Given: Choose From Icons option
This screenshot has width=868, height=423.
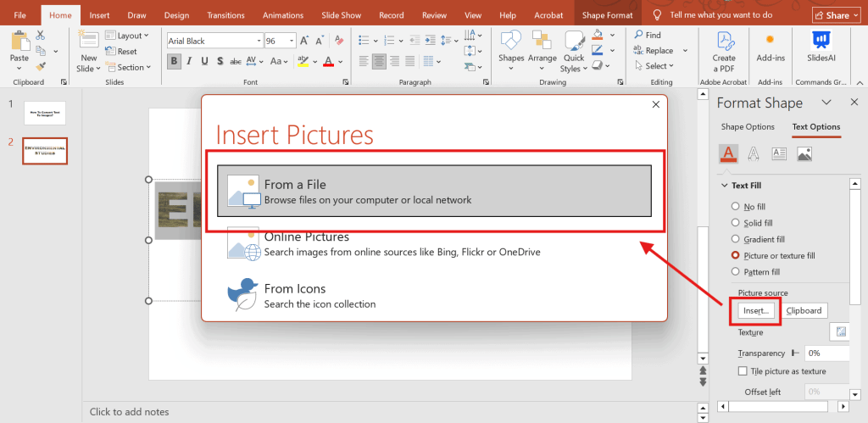Looking at the screenshot, I should click(x=434, y=296).
